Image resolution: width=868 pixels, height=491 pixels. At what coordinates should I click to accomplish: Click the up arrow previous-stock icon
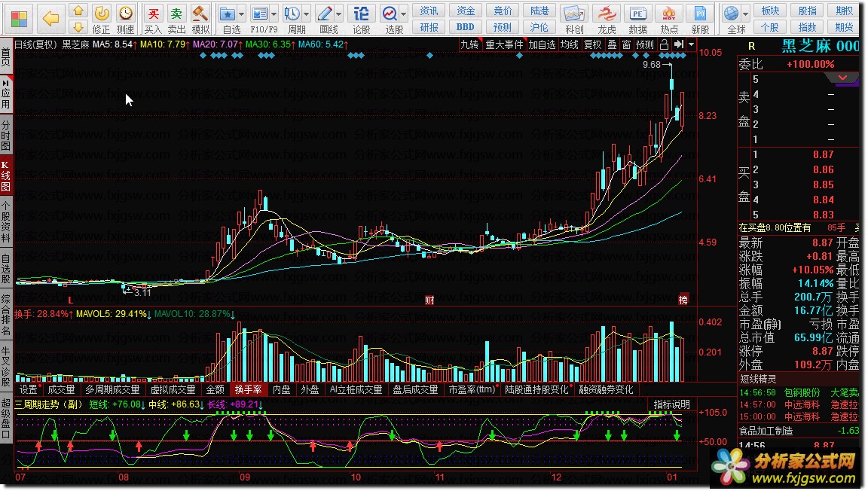(78, 11)
